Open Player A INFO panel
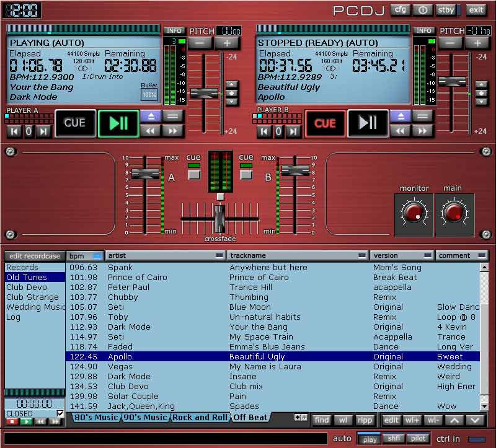496x448 pixels. (174, 30)
